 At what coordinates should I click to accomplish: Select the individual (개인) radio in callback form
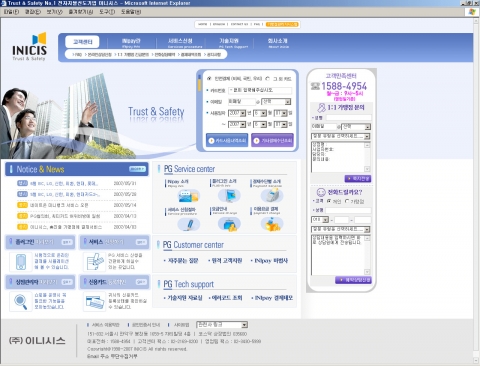329,201
